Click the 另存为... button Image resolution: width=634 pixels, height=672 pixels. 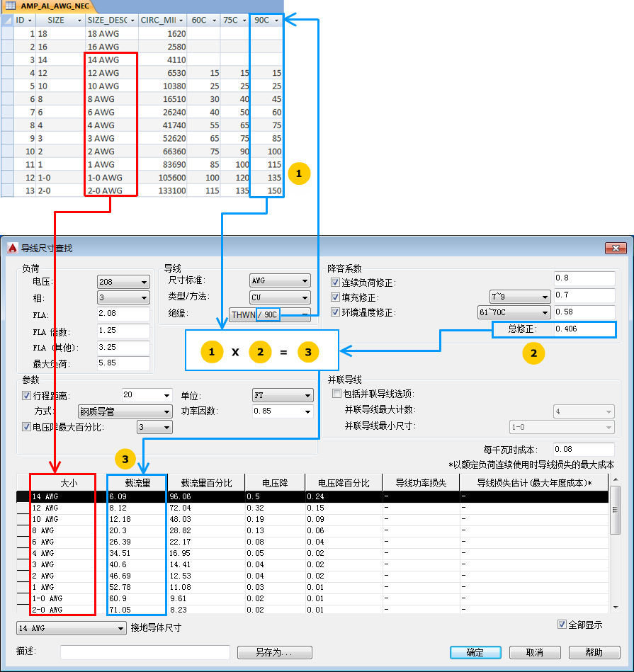pos(274,652)
